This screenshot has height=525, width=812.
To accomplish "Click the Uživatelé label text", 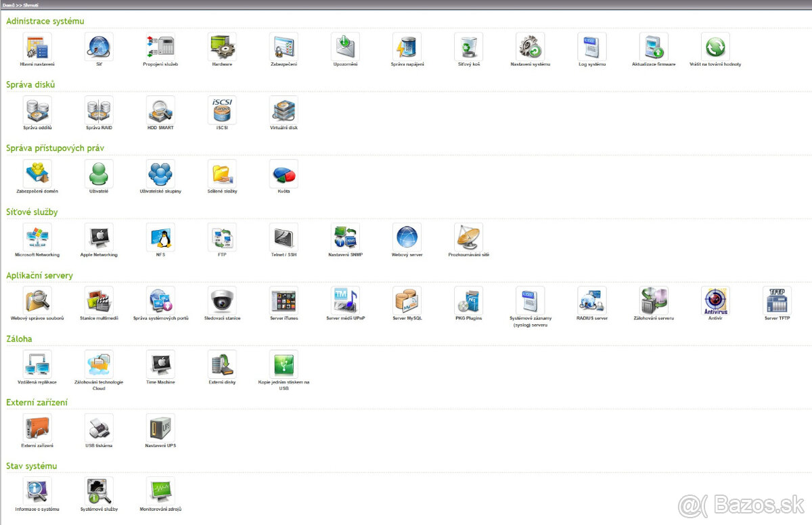I will (x=99, y=191).
